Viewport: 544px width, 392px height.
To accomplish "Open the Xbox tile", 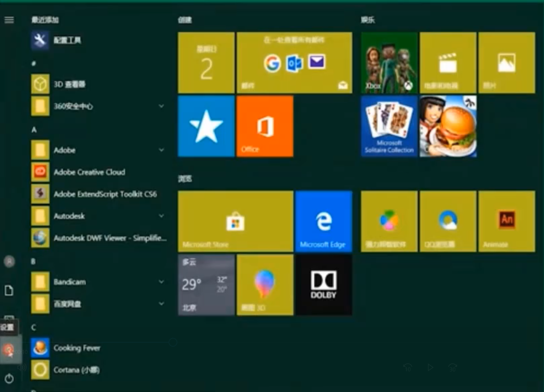I will tap(389, 63).
